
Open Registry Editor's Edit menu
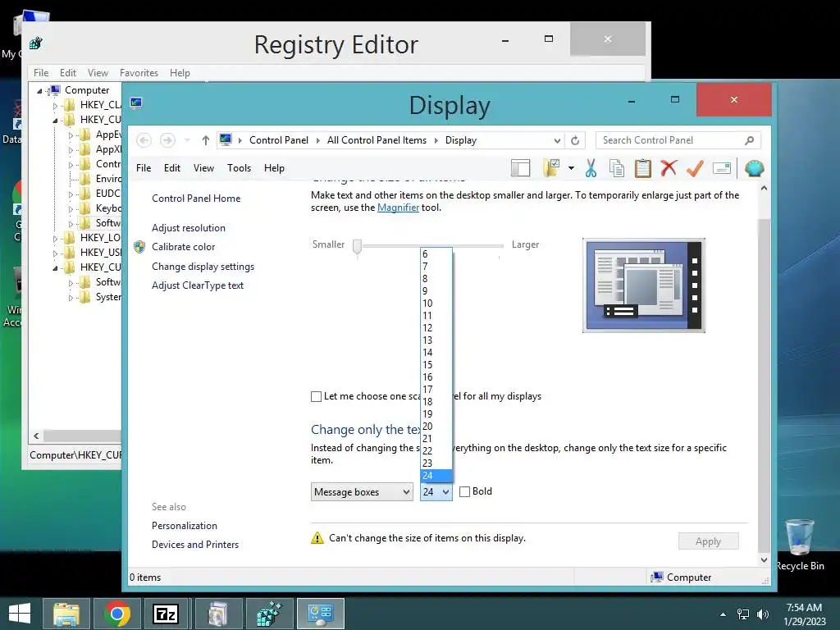click(x=67, y=73)
